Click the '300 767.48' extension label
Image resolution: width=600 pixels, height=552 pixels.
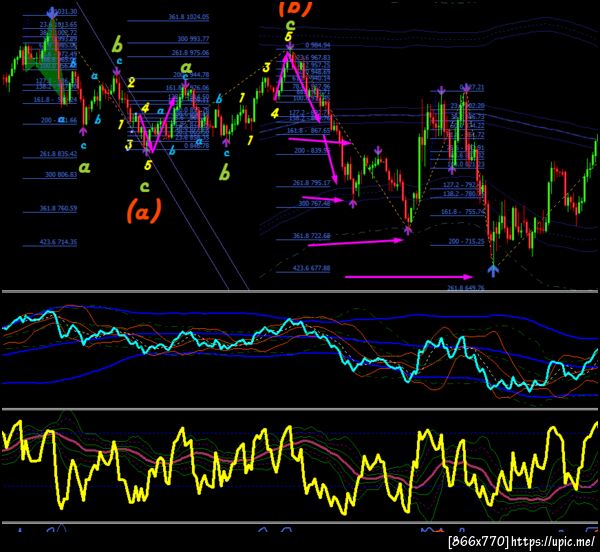(x=314, y=204)
